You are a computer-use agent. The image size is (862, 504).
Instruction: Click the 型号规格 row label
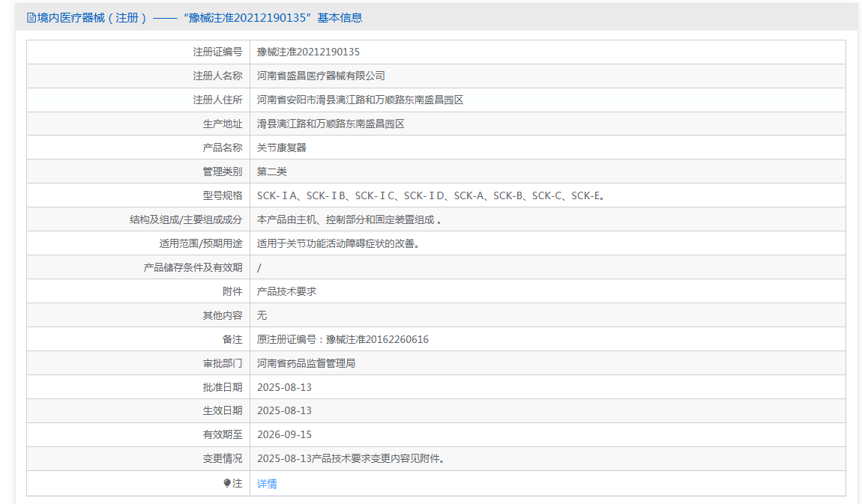[x=223, y=195]
